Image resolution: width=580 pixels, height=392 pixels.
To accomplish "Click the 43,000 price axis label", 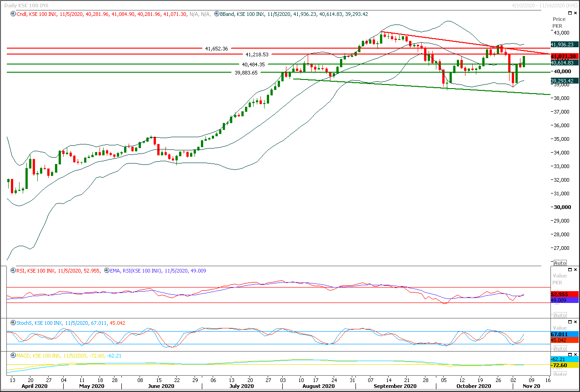I will [562, 33].
